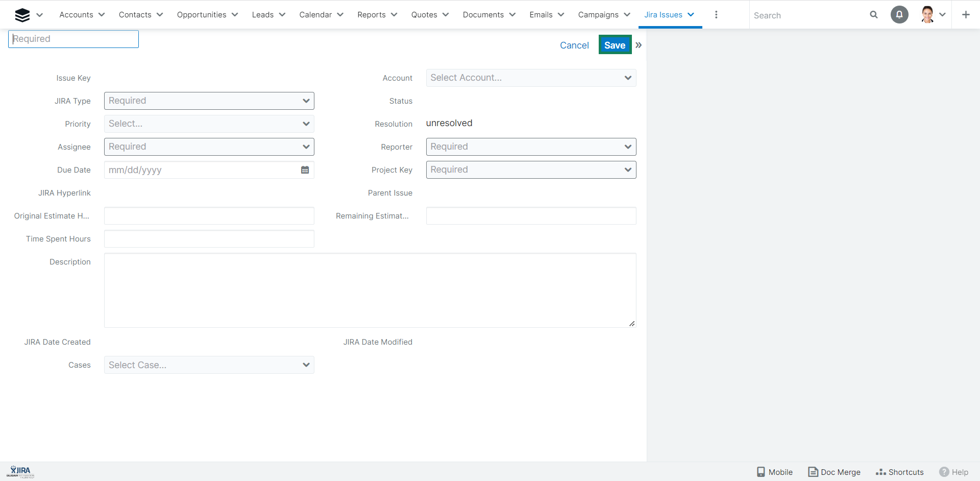Toggle the side panel double-arrow
The width and height of the screenshot is (980, 481).
point(639,45)
